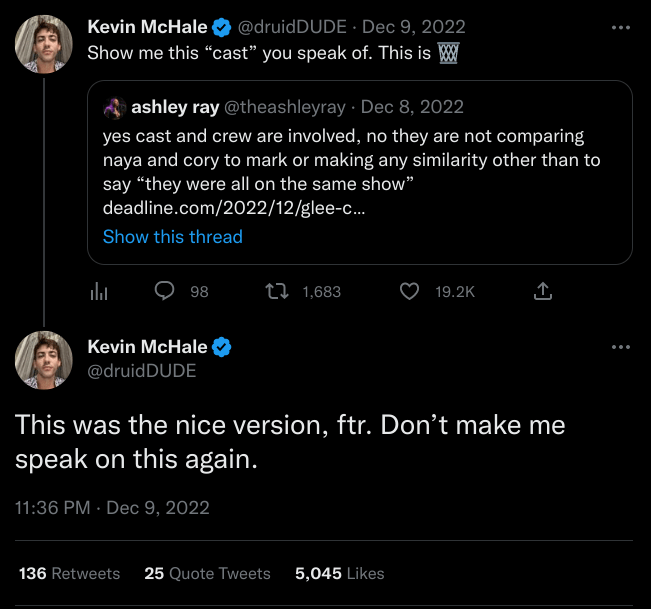Click "Show this thread" link

172,237
